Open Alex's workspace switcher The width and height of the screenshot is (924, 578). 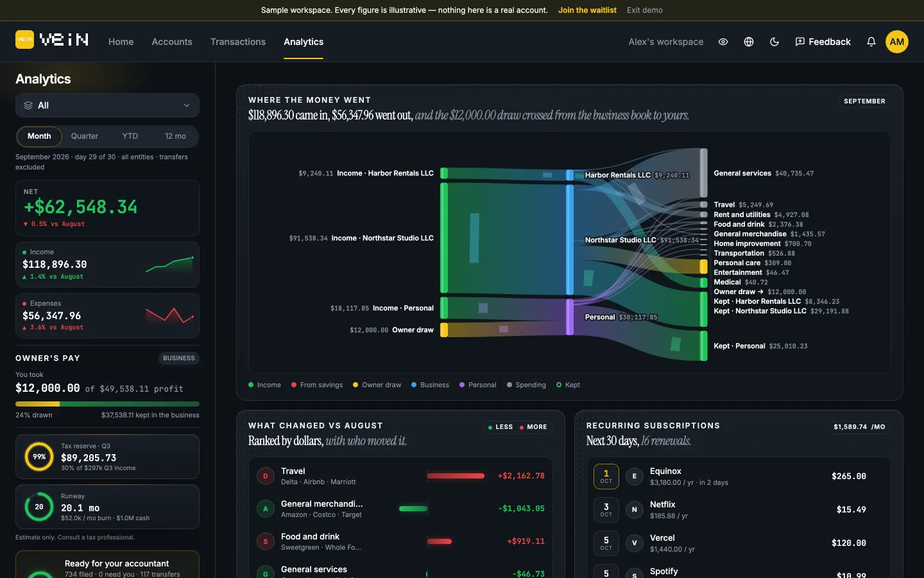tap(665, 42)
